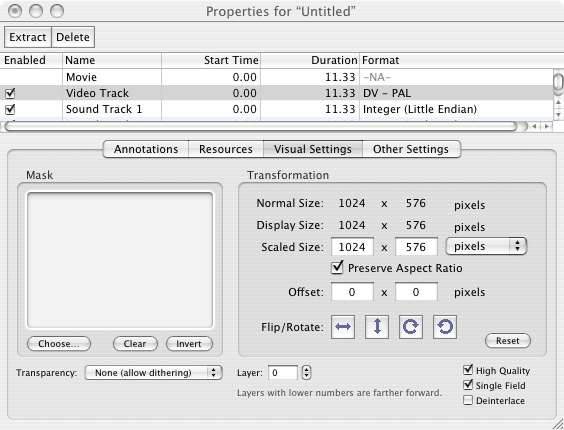Uncheck the Single Field option

click(x=468, y=385)
